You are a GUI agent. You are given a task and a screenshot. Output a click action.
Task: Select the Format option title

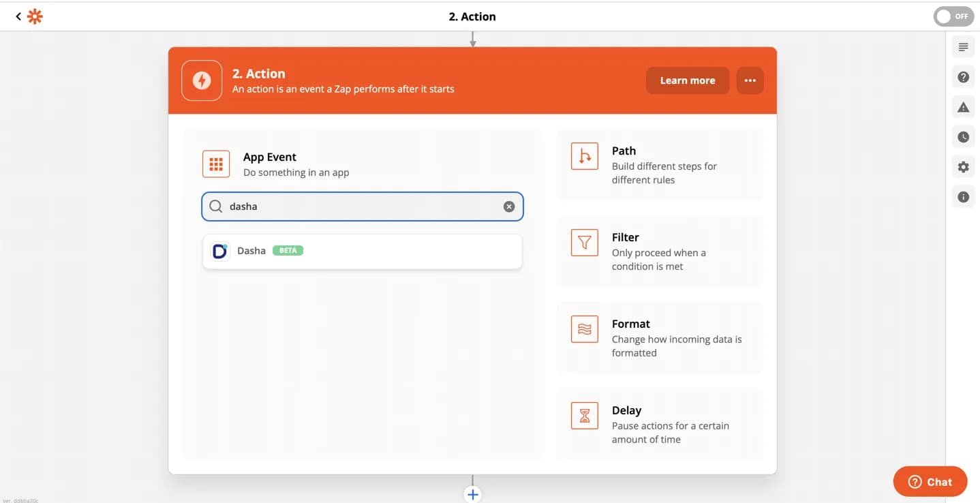631,324
